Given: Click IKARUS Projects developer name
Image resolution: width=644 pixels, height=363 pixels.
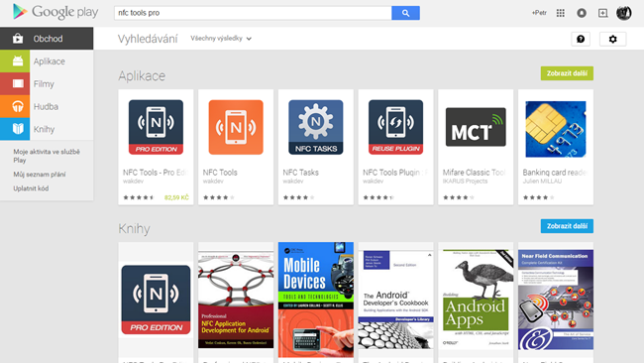Looking at the screenshot, I should click(465, 181).
